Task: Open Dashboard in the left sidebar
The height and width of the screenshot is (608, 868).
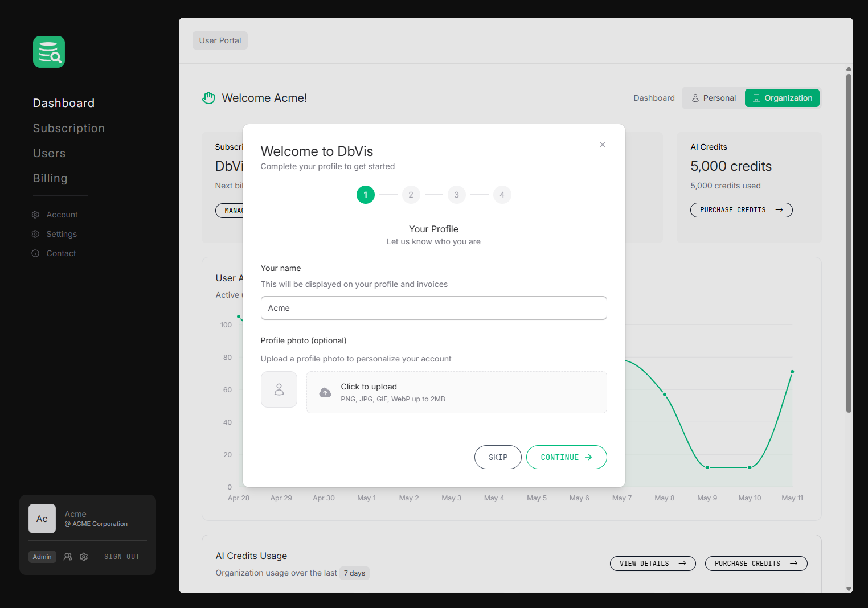Action: pyautogui.click(x=64, y=103)
